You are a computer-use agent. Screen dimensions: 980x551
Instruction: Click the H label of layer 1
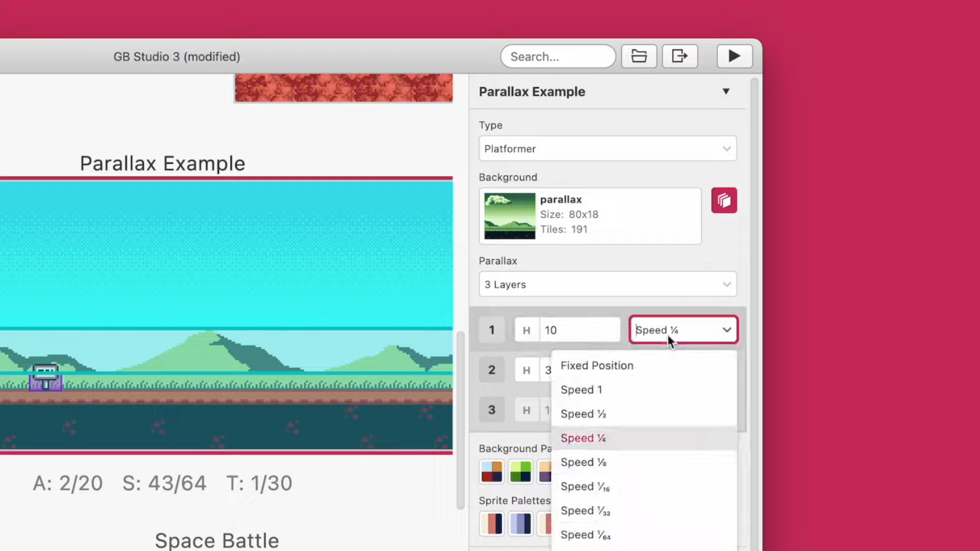pos(527,330)
